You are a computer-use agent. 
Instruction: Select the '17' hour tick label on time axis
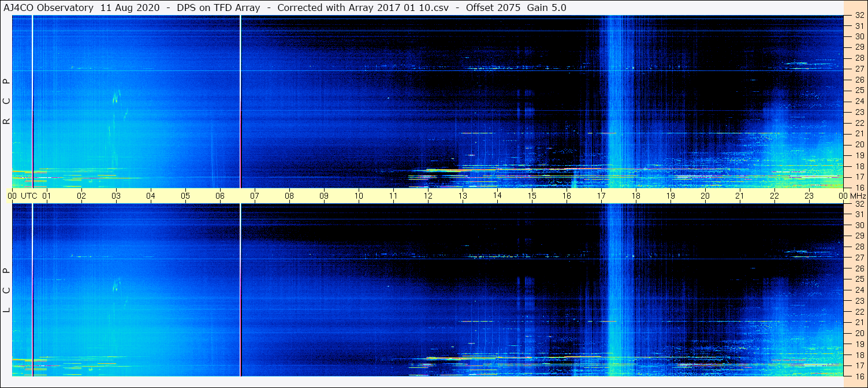coord(601,196)
